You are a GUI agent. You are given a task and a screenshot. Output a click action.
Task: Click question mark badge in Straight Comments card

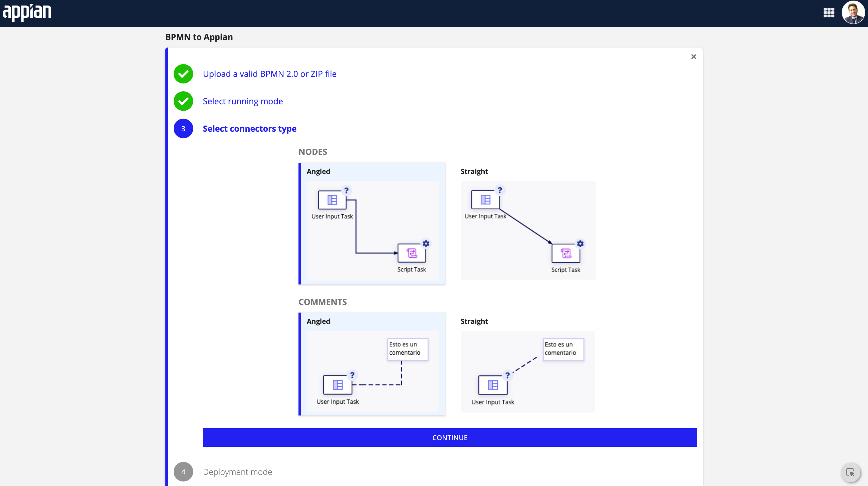click(507, 375)
